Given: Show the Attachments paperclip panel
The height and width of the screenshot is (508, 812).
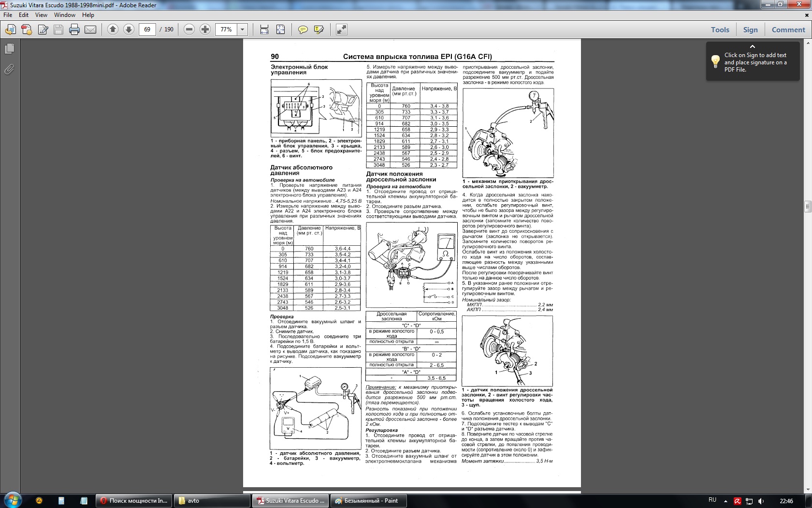Looking at the screenshot, I should [9, 70].
